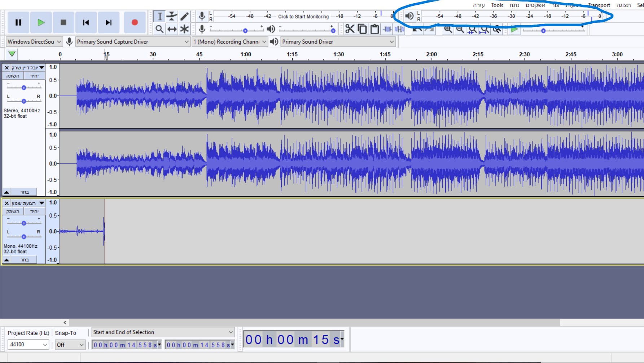Image resolution: width=644 pixels, height=363 pixels.
Task: Expand the Snap-To Off dropdown
Action: coord(70,345)
